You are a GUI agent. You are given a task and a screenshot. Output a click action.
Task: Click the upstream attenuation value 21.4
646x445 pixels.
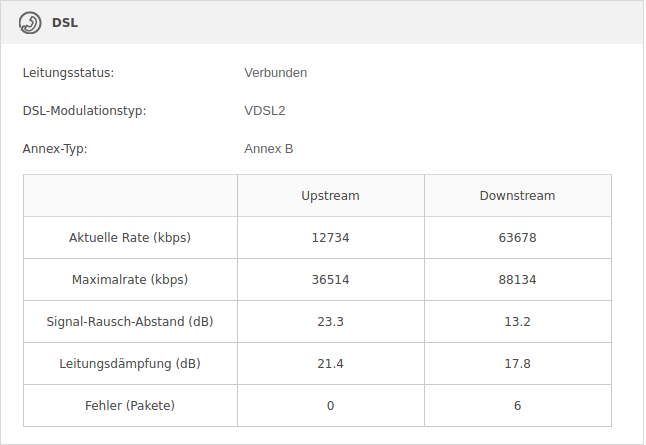pyautogui.click(x=330, y=364)
